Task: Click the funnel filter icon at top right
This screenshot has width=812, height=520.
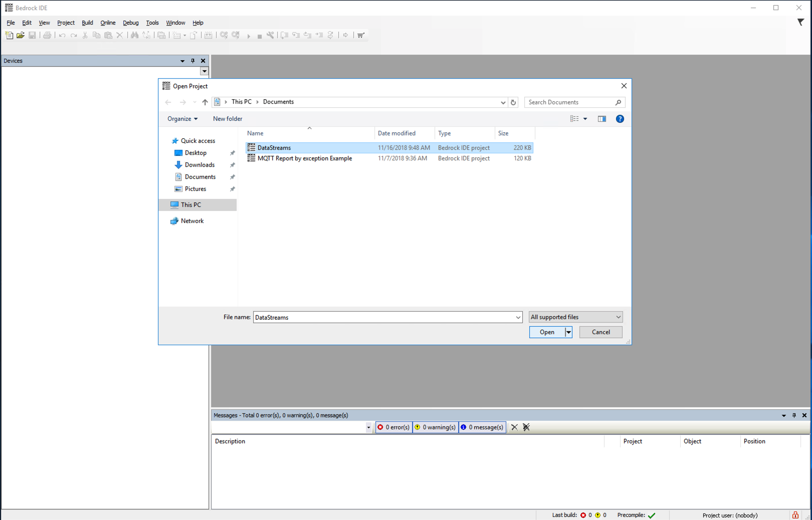Action: pos(800,22)
